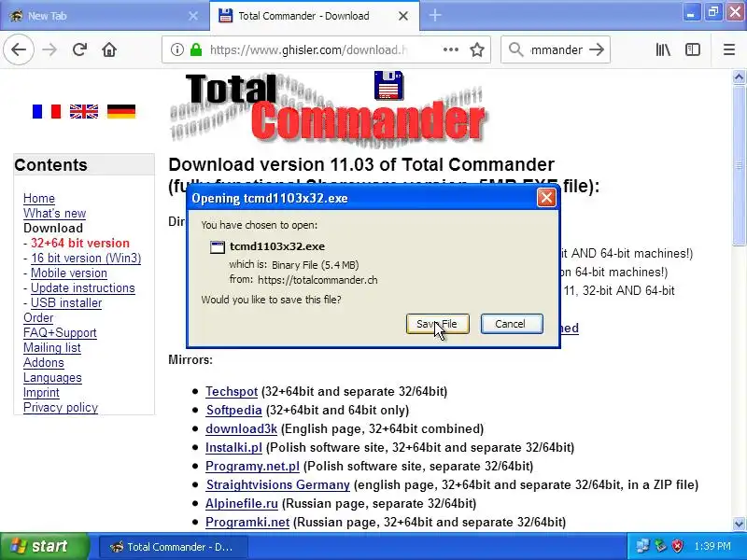Open Straightvisions Germany mirror link

(x=277, y=484)
